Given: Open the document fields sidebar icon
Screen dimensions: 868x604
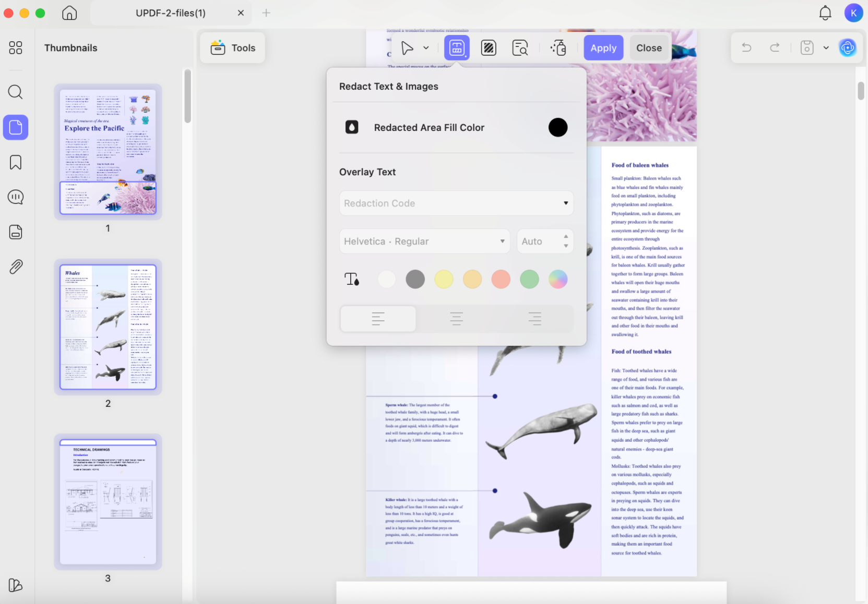Looking at the screenshot, I should [16, 232].
